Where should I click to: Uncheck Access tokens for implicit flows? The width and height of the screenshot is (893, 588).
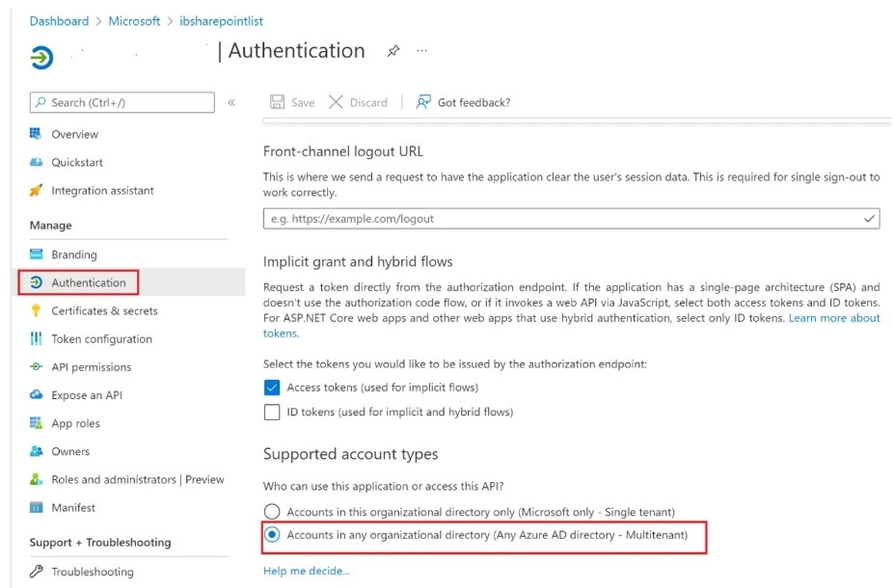coord(270,386)
